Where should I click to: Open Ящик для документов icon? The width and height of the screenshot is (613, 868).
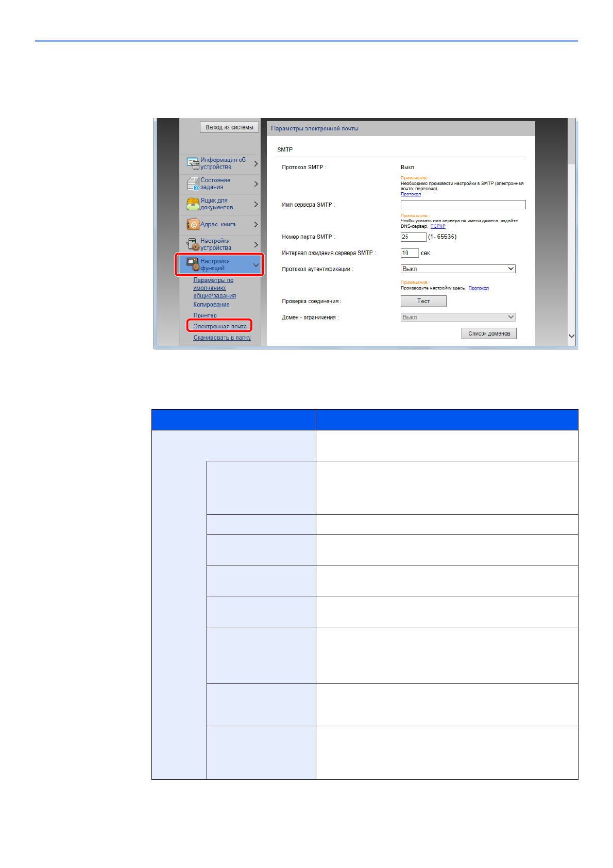coord(193,204)
